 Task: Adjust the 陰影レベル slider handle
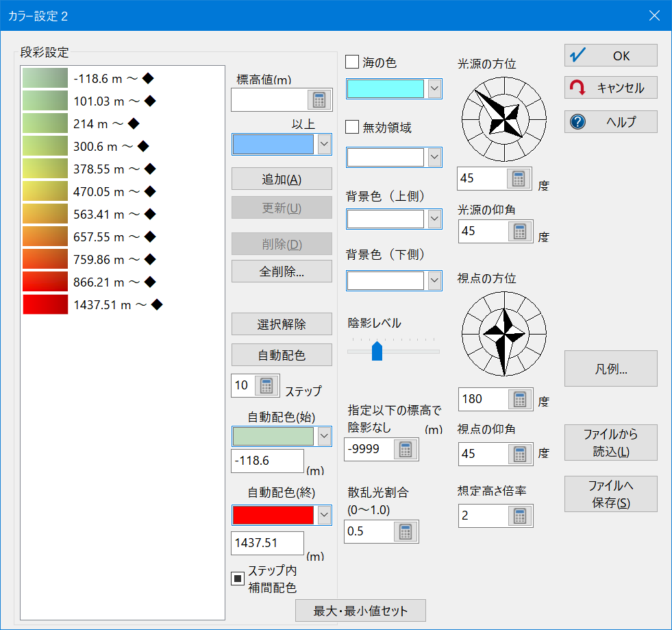[x=377, y=351]
